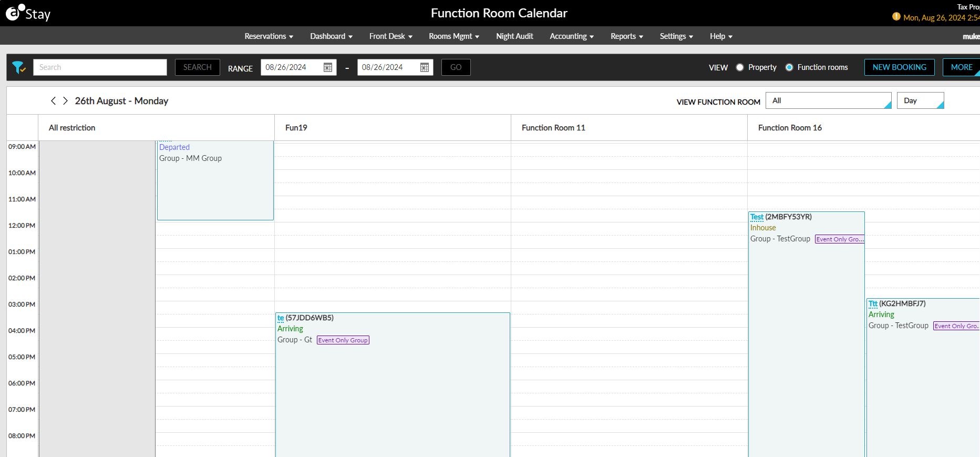Click Event Only Group tag on Gt booking

tap(343, 340)
